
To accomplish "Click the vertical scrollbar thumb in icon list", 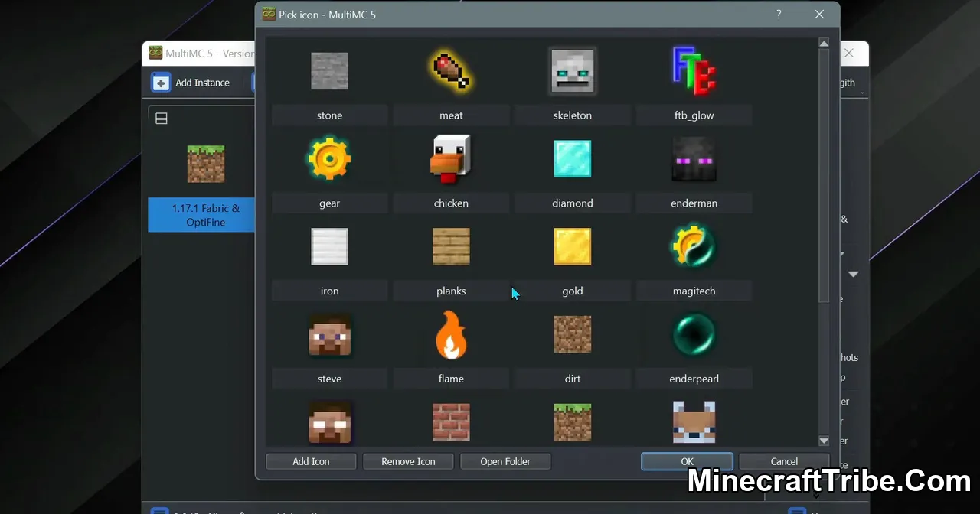I will click(x=824, y=175).
